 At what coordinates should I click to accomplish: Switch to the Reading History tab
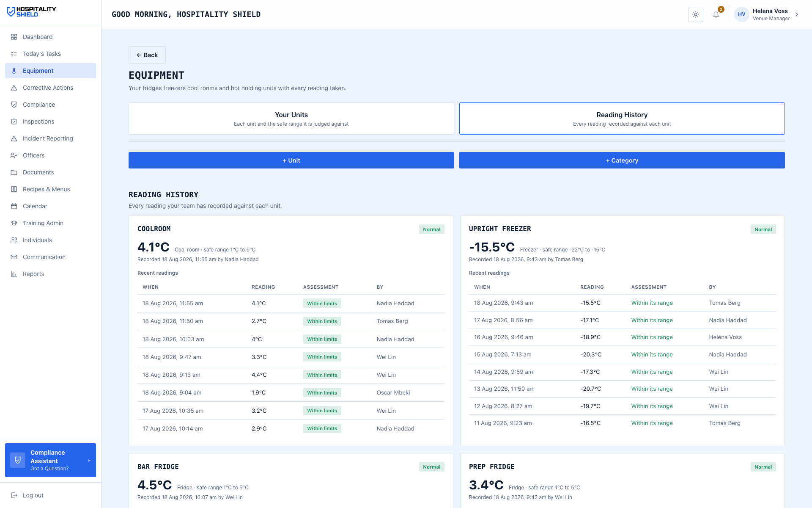[622, 119]
